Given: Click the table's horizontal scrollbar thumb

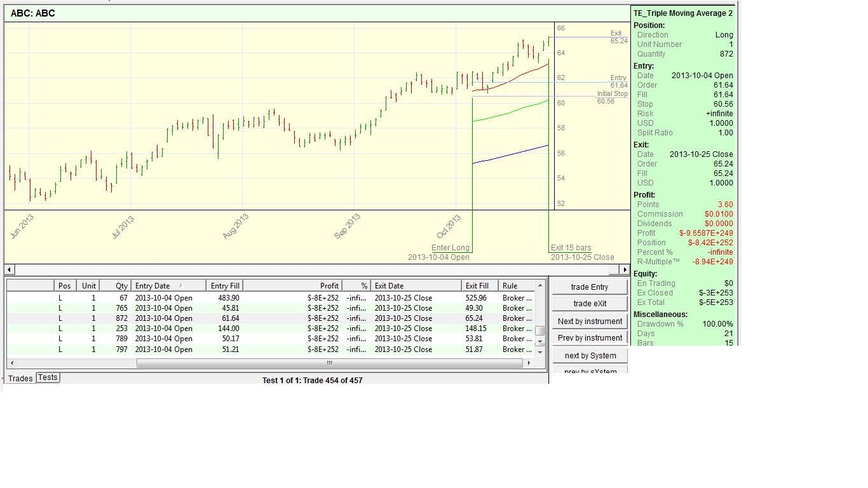Looking at the screenshot, I should (329, 363).
